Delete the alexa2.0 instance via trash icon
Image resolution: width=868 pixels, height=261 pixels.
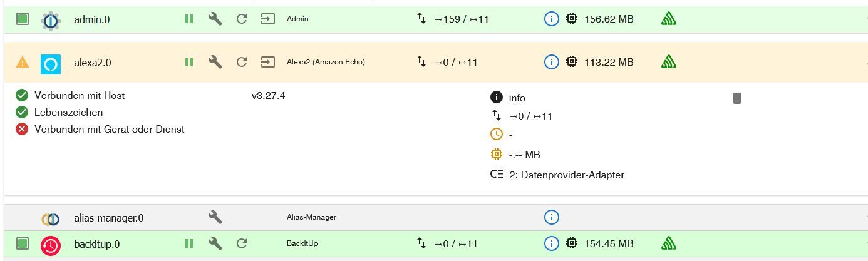coord(737,98)
